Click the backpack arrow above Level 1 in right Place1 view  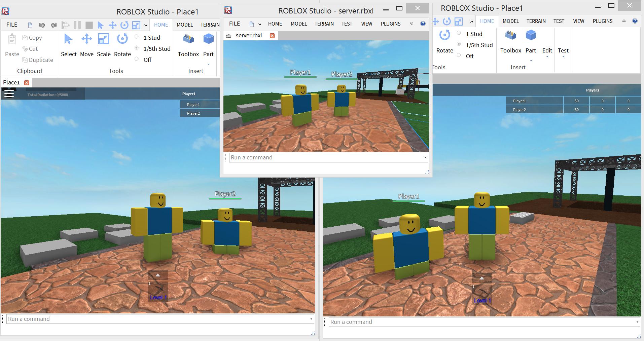point(482,278)
